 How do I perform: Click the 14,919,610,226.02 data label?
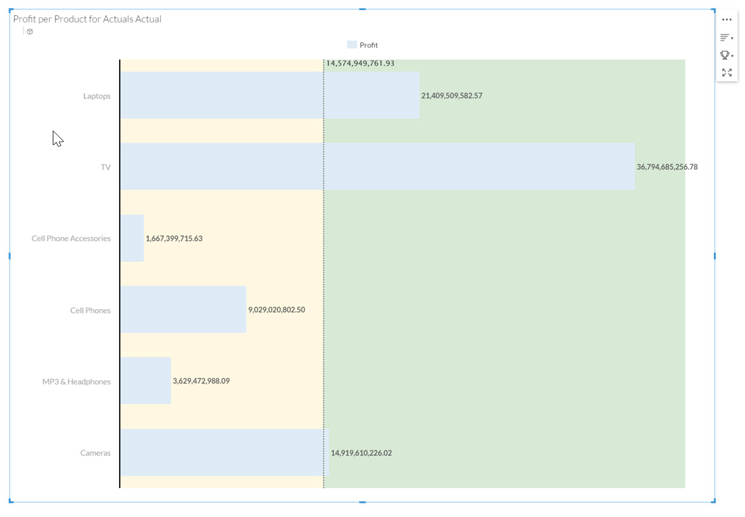pos(362,453)
